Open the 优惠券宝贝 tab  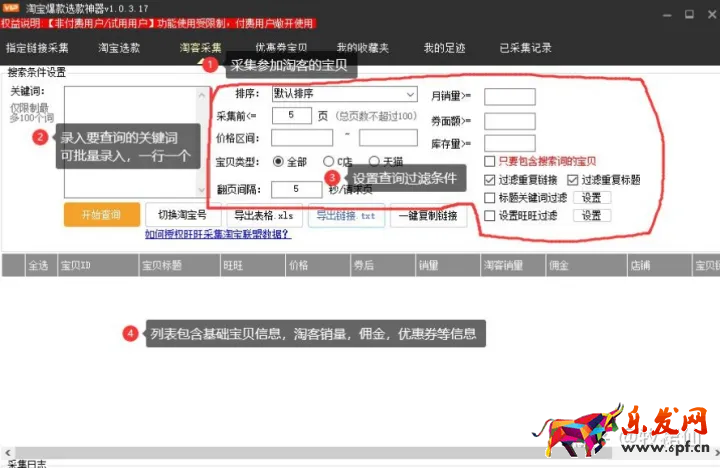[x=281, y=48]
